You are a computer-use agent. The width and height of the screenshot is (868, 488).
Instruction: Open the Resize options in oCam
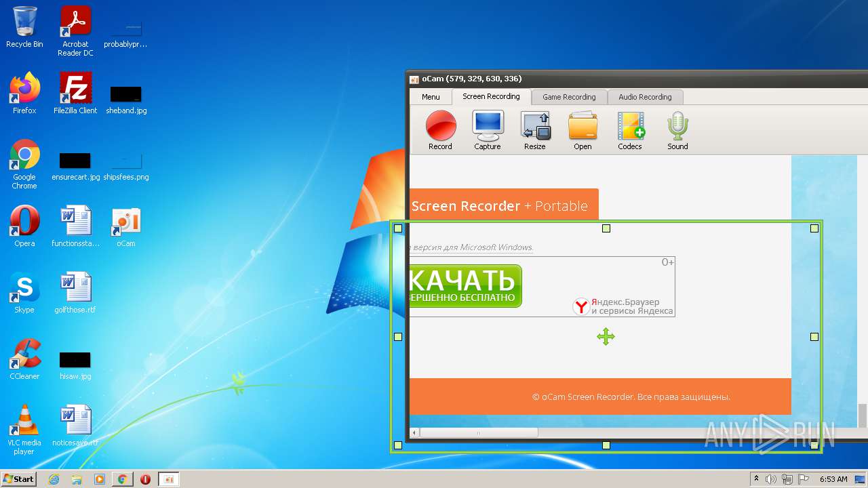[535, 131]
